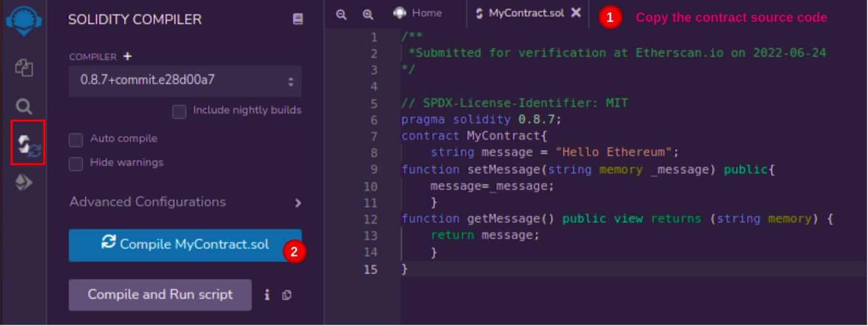868x326 pixels.
Task: Add a custom compiler with plus icon
Action: pos(128,56)
